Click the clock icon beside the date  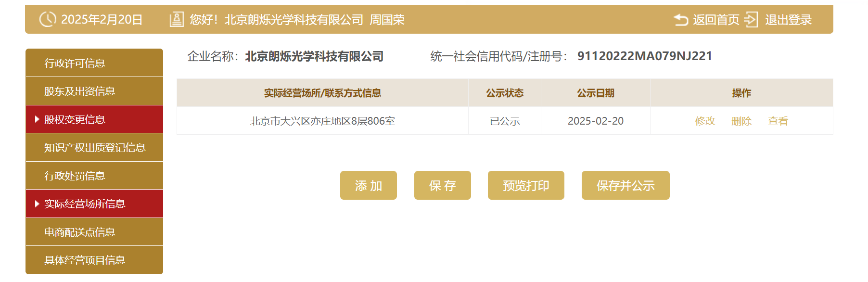coord(48,19)
